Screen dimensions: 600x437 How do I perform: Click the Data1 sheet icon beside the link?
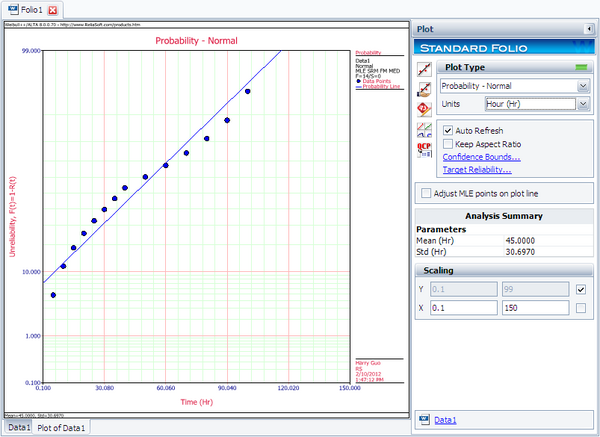click(424, 419)
